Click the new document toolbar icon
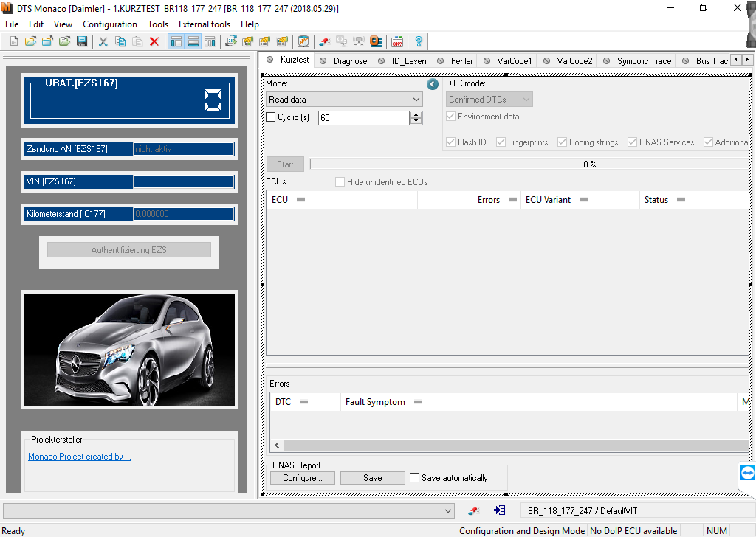 click(x=14, y=41)
